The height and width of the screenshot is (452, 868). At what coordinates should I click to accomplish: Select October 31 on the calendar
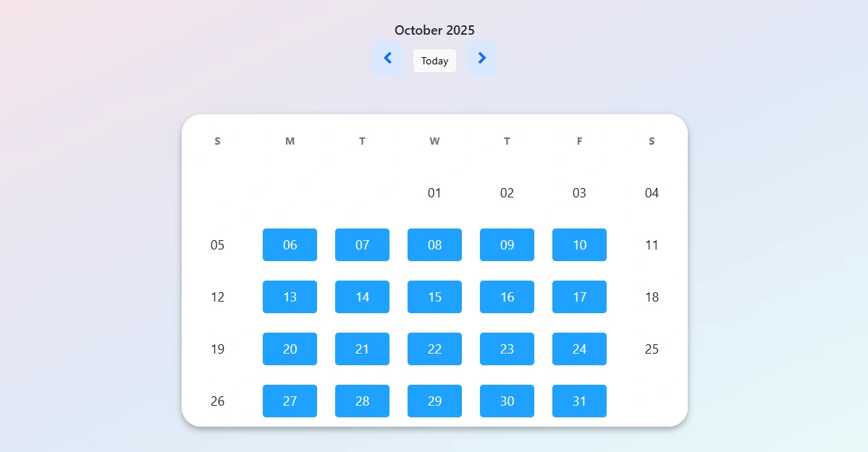pos(579,401)
